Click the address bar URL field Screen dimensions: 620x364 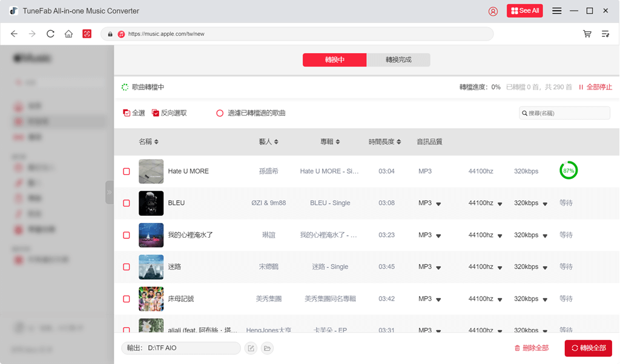(x=297, y=34)
